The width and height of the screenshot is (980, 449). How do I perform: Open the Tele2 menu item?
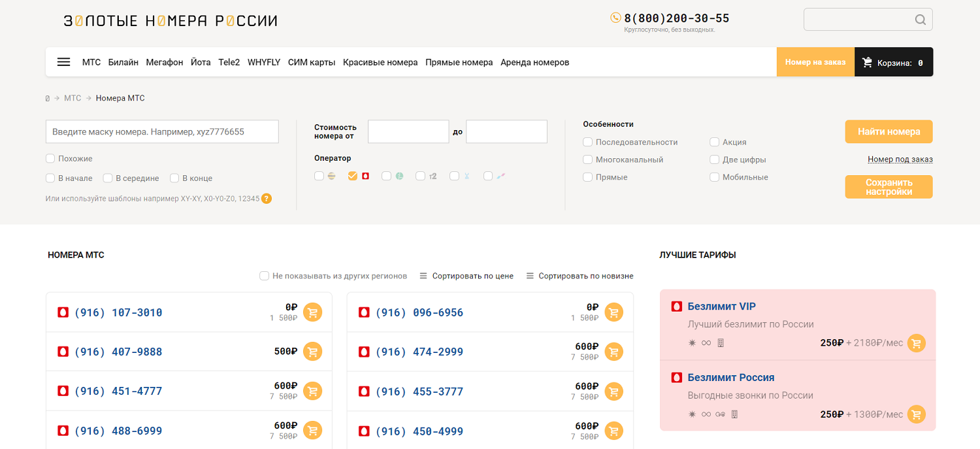229,62
